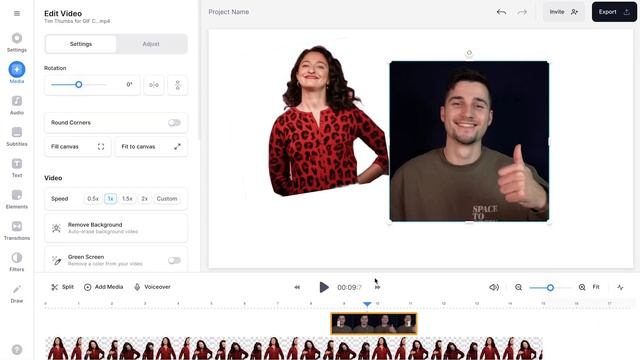Image resolution: width=640 pixels, height=360 pixels.
Task: Set speed to 1x
Action: pos(111,199)
